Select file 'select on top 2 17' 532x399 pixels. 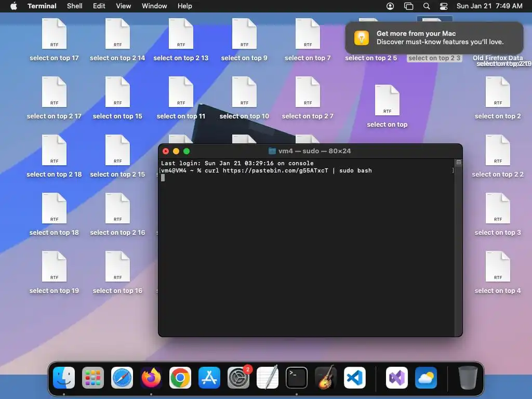[x=54, y=98]
